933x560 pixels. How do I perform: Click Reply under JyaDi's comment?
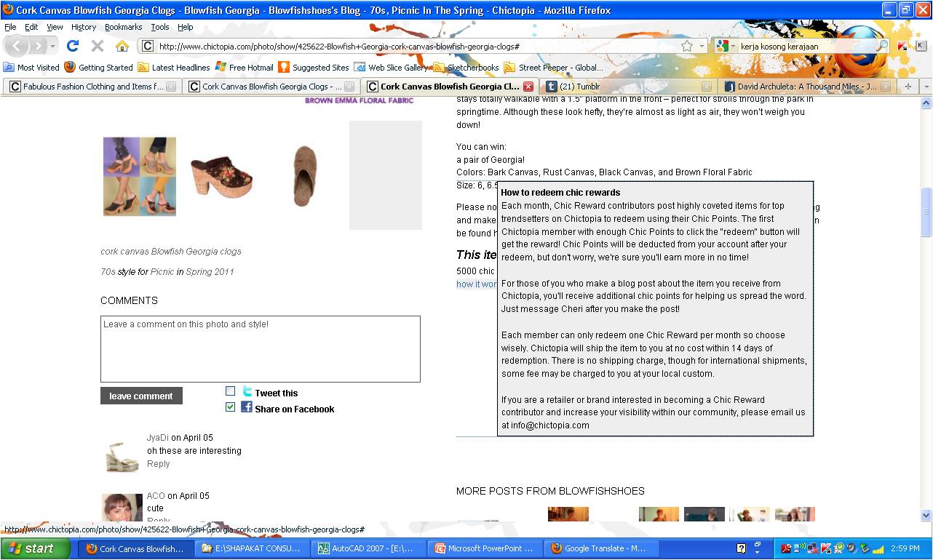pos(158,463)
